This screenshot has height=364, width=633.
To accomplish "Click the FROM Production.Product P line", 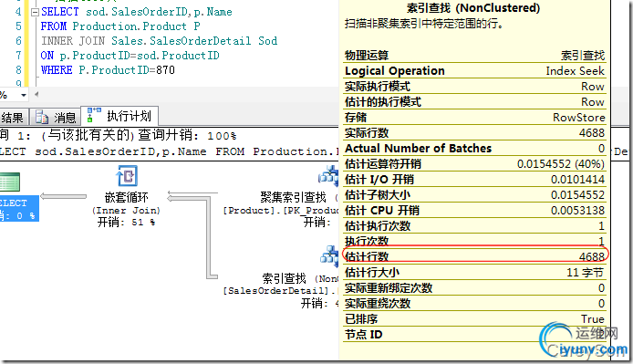I will [x=120, y=26].
